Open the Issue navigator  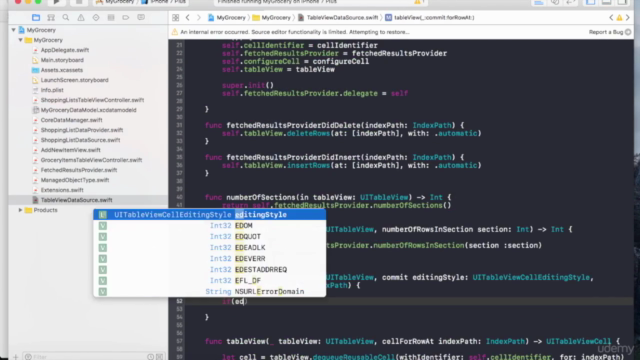point(81,18)
